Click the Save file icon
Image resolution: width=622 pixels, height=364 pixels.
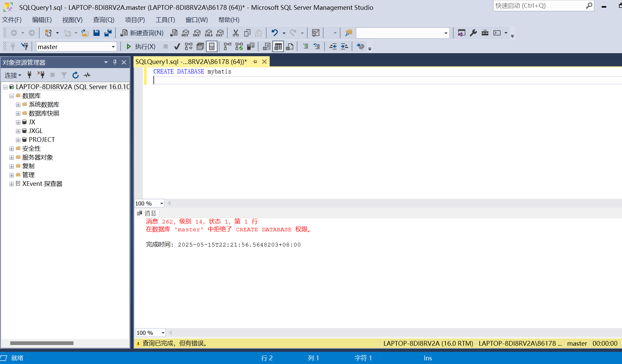tap(97, 33)
